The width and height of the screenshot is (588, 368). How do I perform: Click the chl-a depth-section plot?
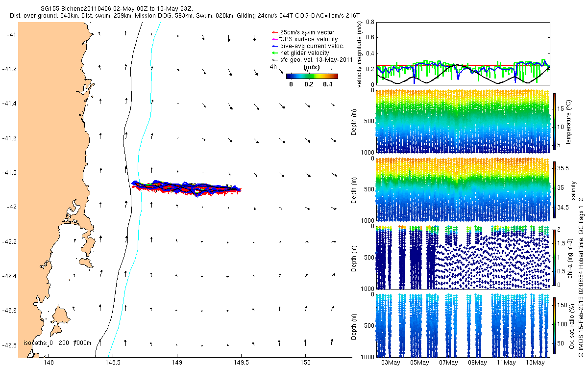[463, 257]
